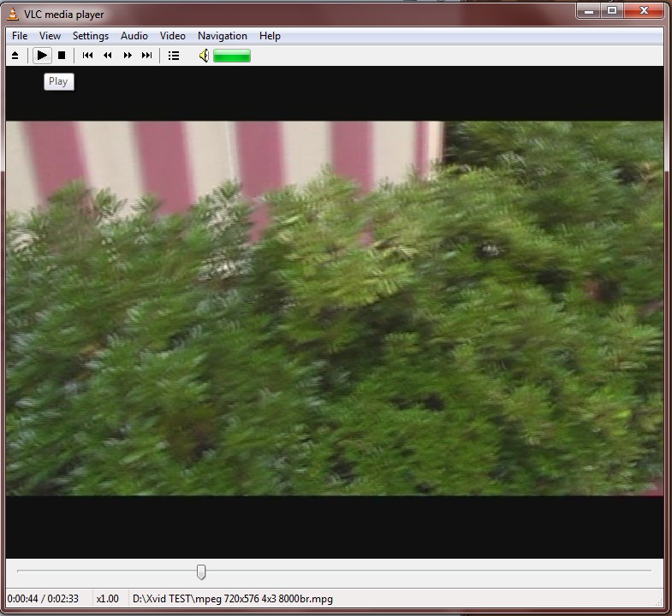Open the Video menu

coord(173,36)
